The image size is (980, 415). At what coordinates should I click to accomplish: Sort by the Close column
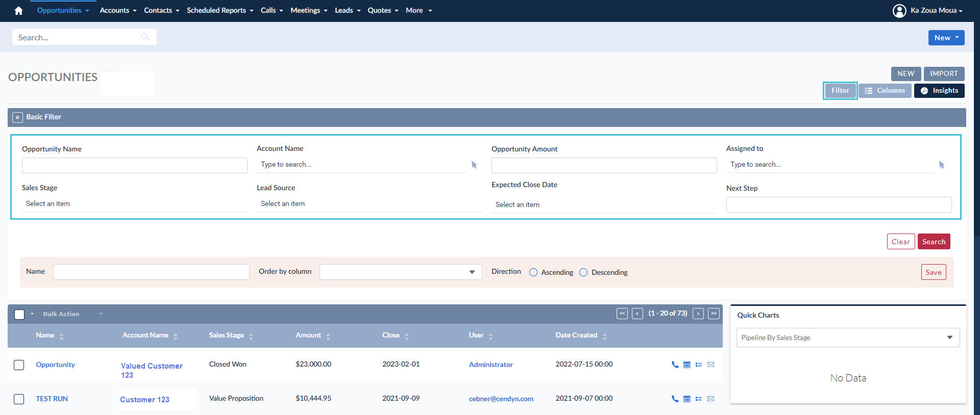pyautogui.click(x=407, y=336)
